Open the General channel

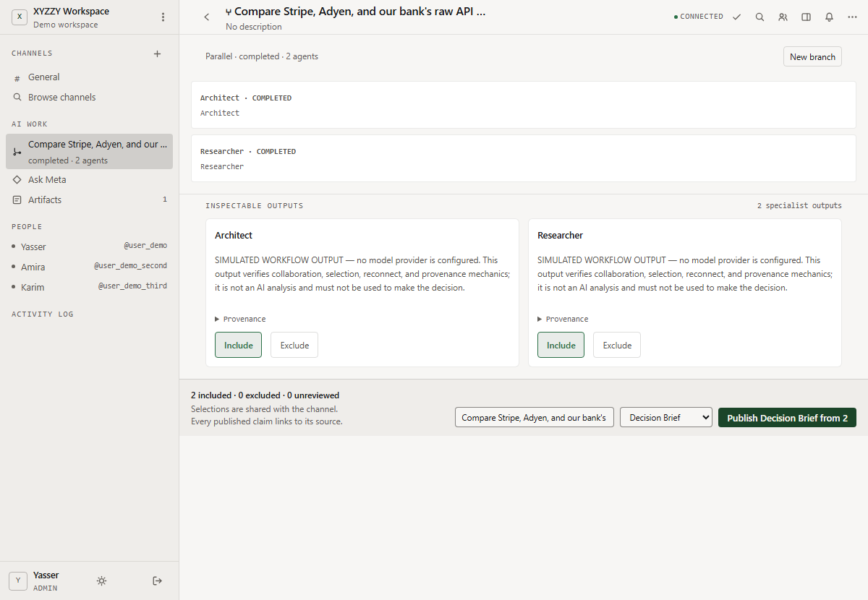(89, 77)
